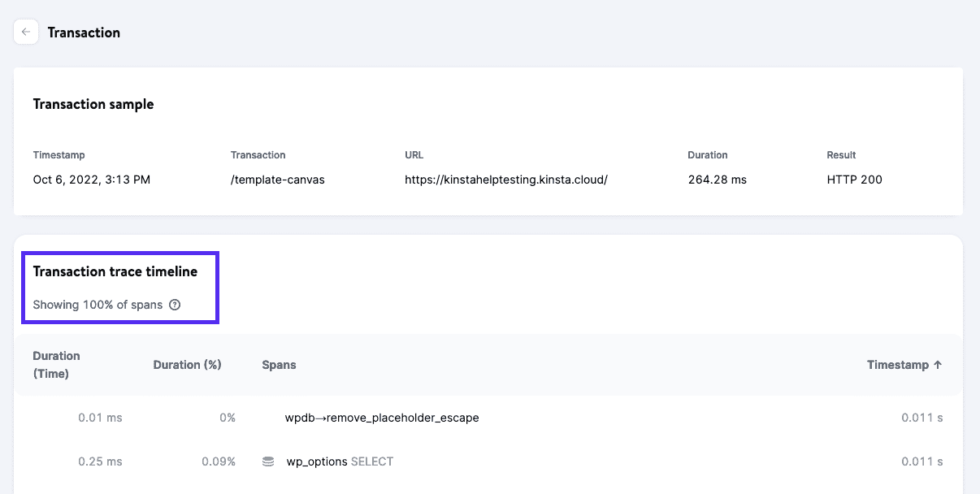Click the back arrow button
This screenshot has height=494, width=980.
click(26, 32)
